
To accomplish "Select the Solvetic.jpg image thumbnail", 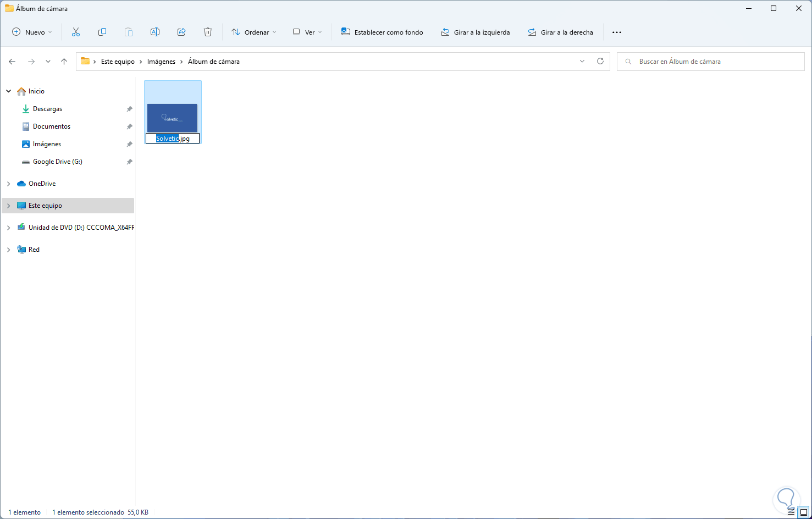I will coord(172,118).
